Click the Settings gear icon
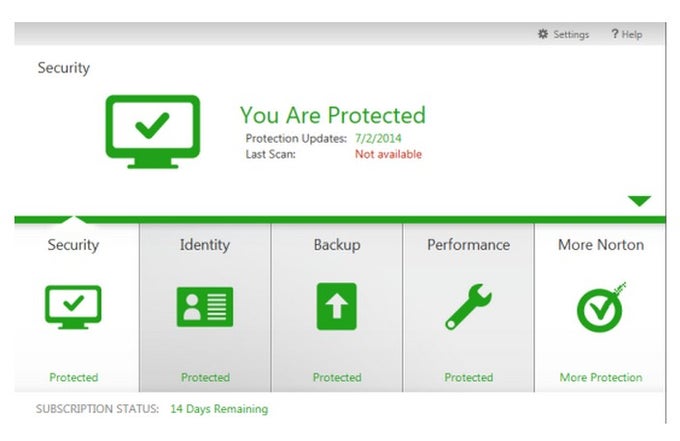Viewport: 680px width, 441px height. click(x=543, y=34)
